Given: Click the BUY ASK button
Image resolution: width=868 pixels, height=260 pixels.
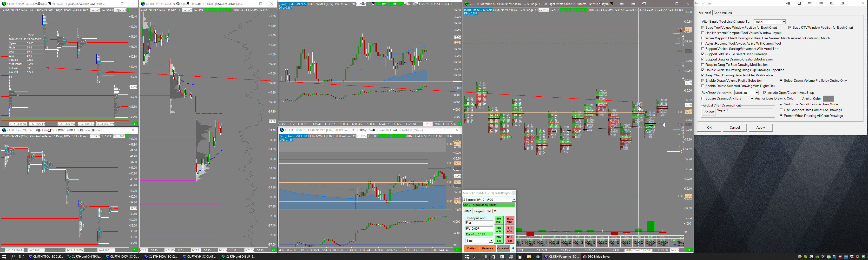Looking at the screenshot, I should pos(499,230).
